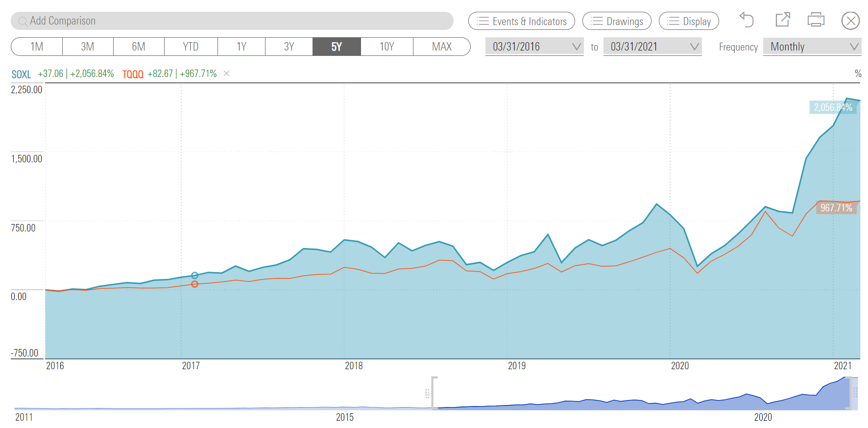
Task: Click the % axis unit label
Action: (858, 73)
